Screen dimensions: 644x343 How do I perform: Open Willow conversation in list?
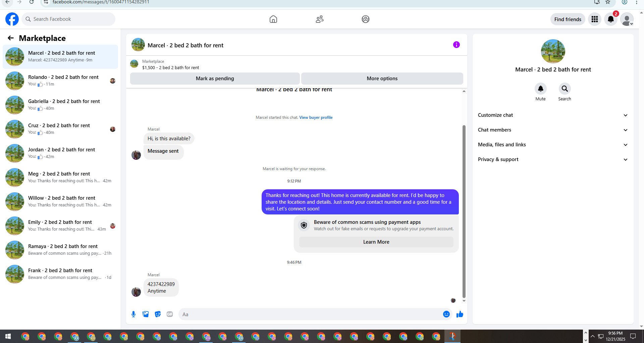click(60, 201)
